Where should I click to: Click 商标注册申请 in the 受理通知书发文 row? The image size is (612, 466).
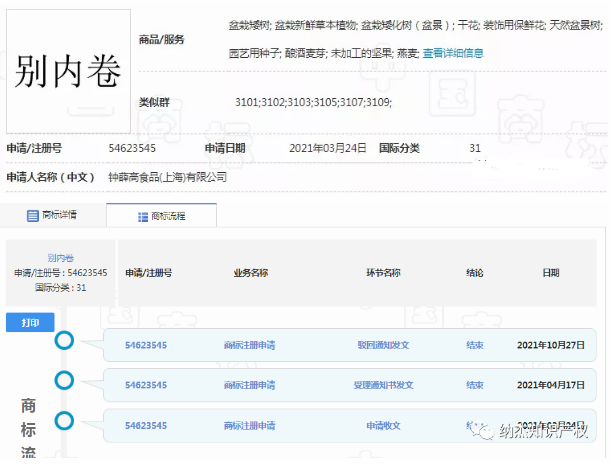pyautogui.click(x=249, y=385)
